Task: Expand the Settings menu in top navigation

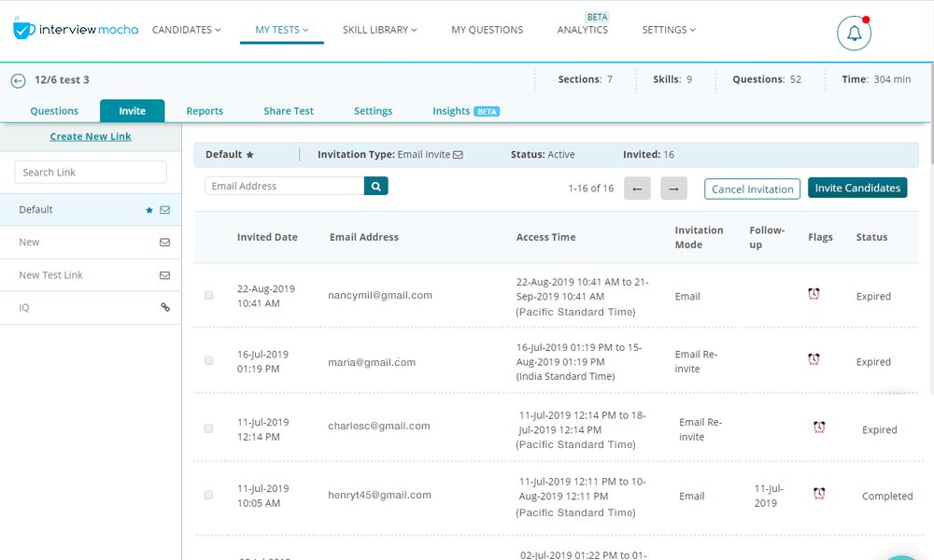Action: click(x=669, y=30)
